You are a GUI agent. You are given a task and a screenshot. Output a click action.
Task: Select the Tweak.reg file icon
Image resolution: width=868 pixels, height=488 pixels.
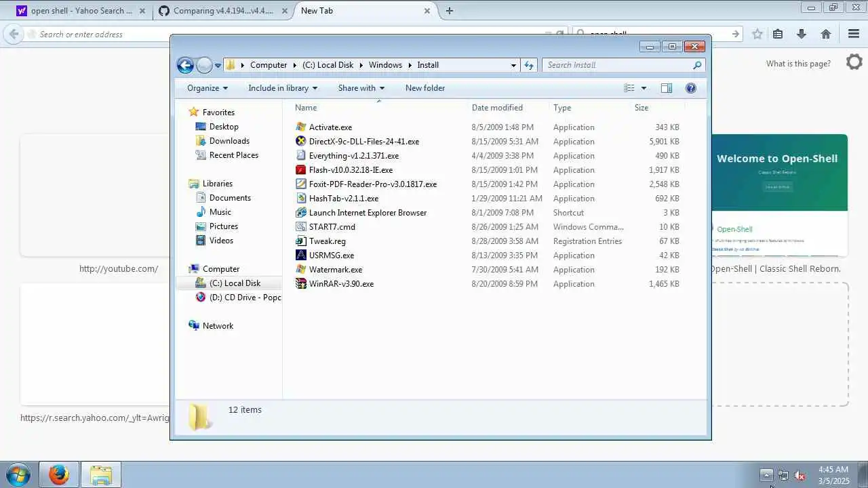pyautogui.click(x=301, y=241)
